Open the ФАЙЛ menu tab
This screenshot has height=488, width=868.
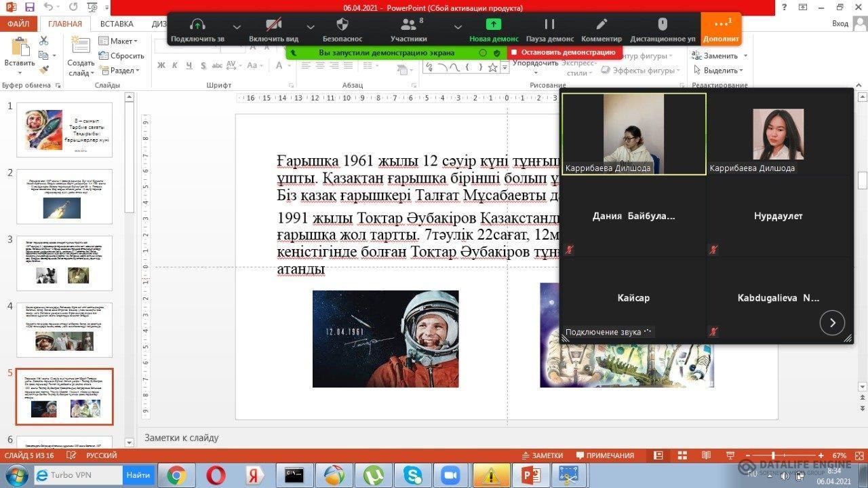[x=18, y=24]
